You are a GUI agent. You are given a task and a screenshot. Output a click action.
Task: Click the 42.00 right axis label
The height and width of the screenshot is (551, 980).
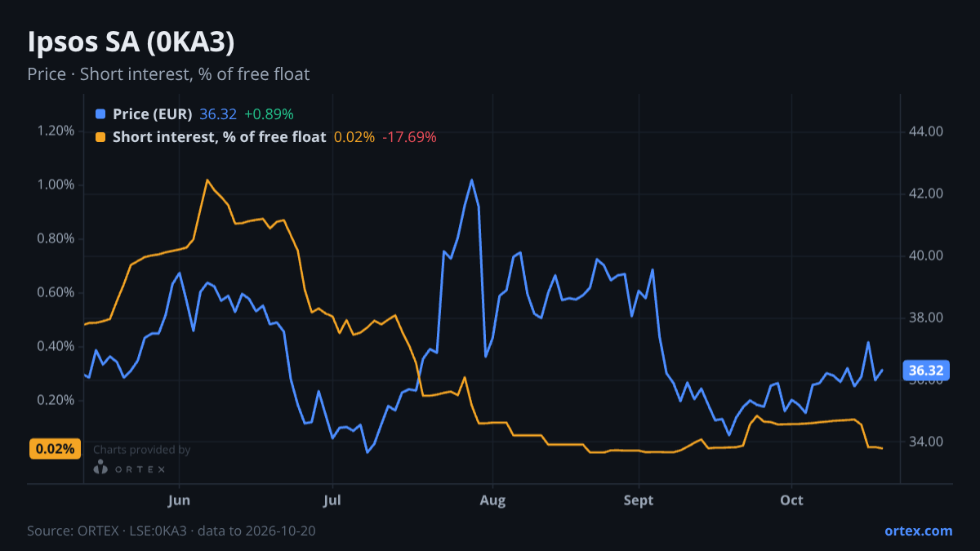926,193
